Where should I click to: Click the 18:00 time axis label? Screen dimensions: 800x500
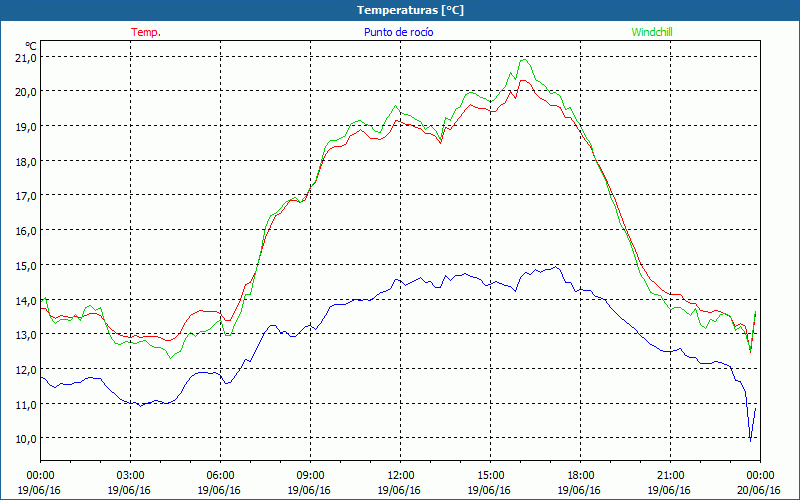click(x=581, y=476)
